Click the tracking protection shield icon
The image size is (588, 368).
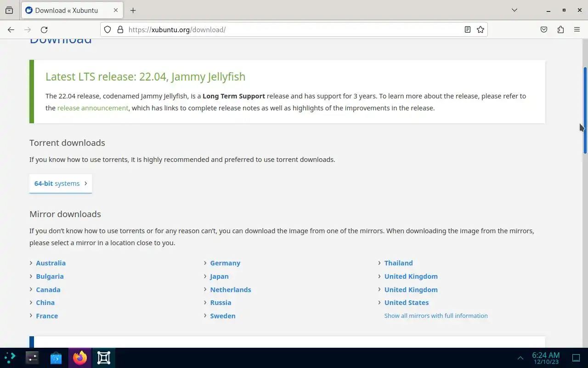(107, 29)
